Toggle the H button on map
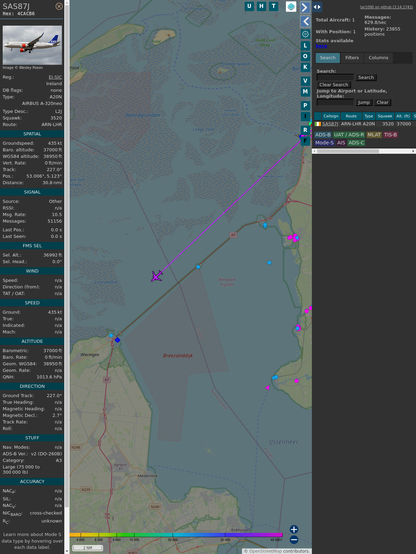The width and height of the screenshot is (416, 554). pyautogui.click(x=261, y=6)
